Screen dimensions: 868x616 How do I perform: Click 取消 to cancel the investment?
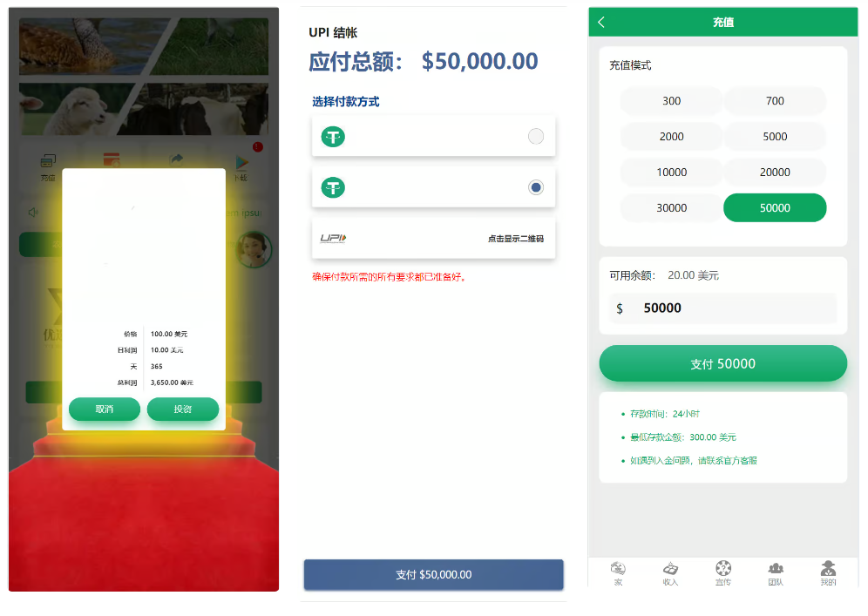(x=104, y=409)
